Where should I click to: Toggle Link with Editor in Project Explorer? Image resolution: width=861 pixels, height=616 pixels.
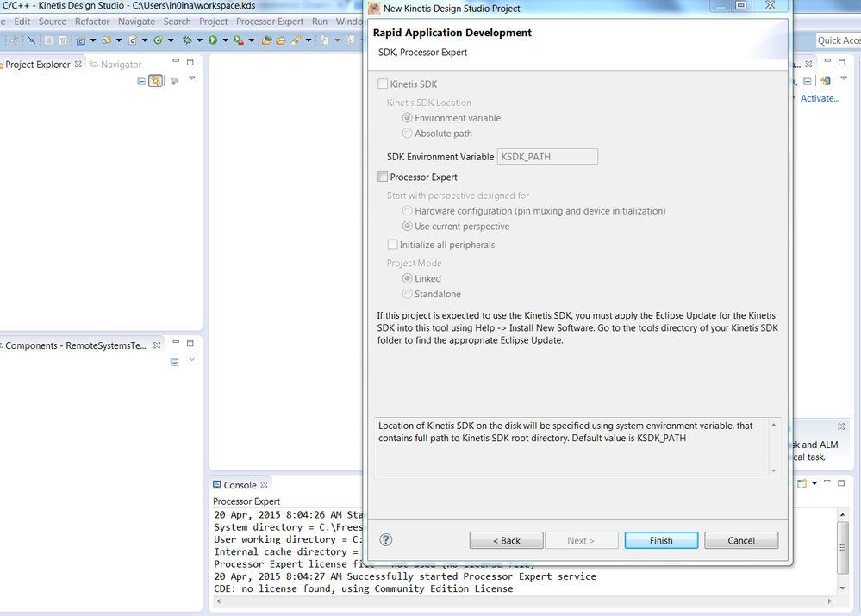tap(156, 81)
